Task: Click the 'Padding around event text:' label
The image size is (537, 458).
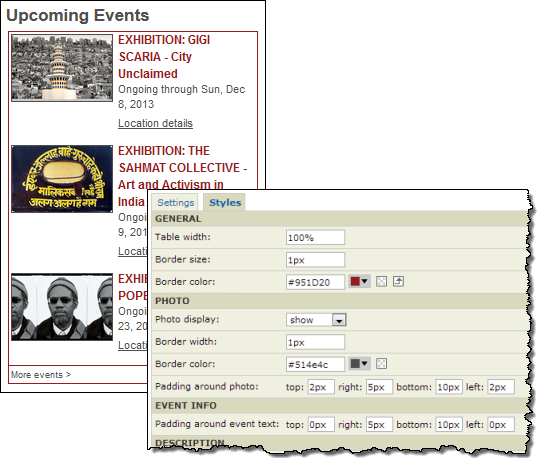Action: pos(217,424)
